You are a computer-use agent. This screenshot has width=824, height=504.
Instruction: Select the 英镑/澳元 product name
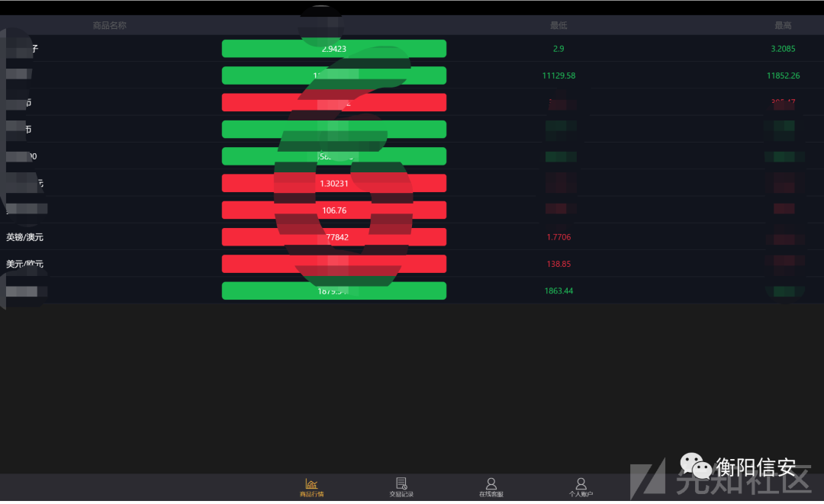24,237
